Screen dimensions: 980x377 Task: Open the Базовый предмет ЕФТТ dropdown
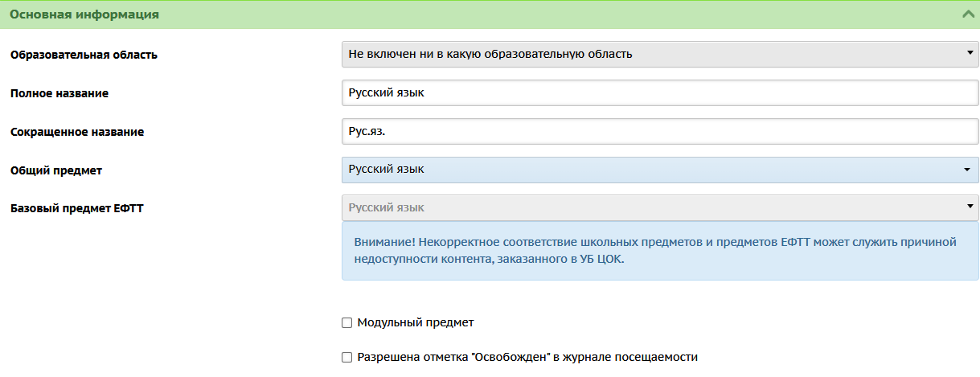[x=660, y=207]
